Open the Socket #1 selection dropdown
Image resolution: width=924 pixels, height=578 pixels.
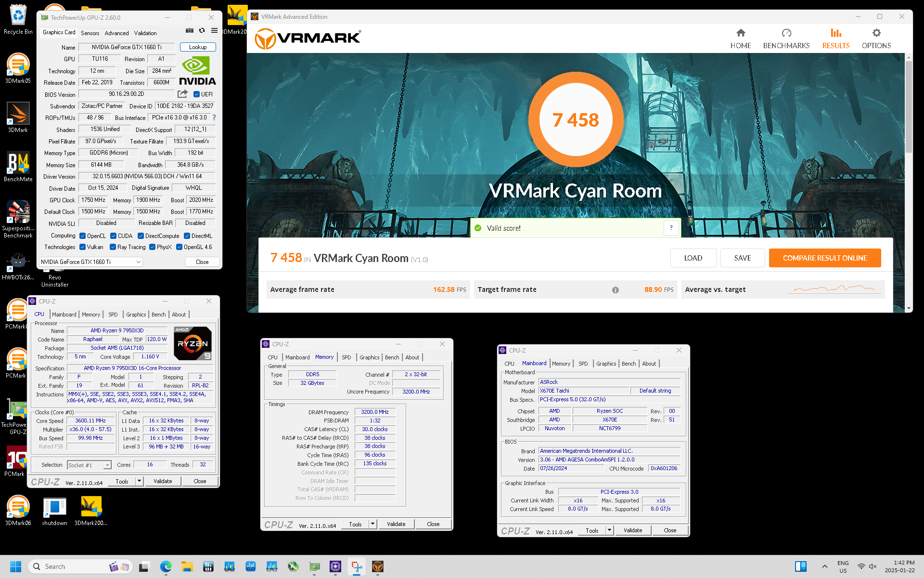pyautogui.click(x=89, y=465)
